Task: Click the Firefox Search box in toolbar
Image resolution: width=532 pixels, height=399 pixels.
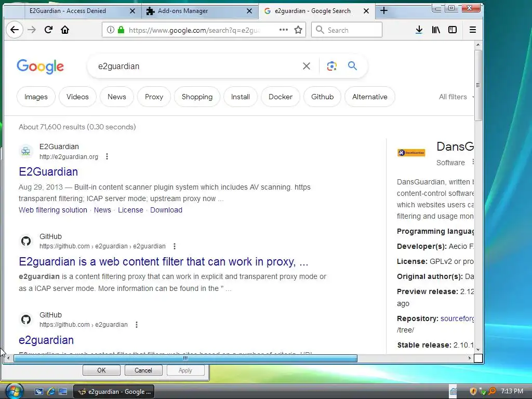Action: click(x=347, y=30)
